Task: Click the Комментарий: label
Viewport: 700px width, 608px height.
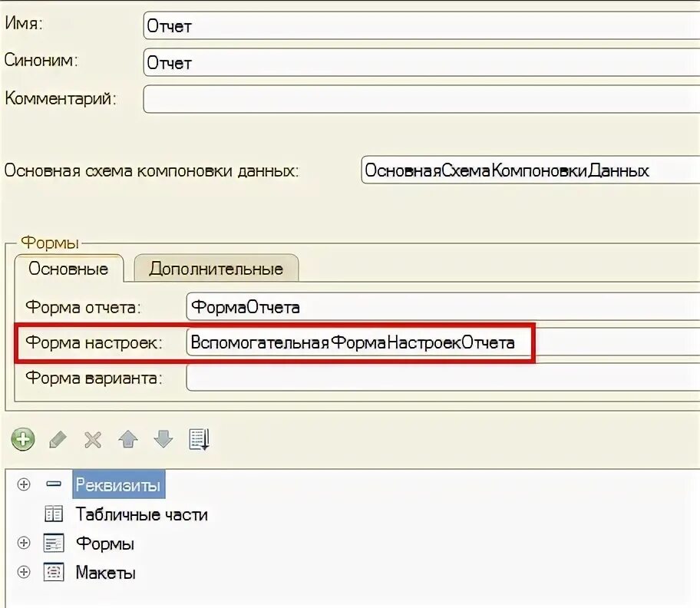Action: [x=61, y=98]
